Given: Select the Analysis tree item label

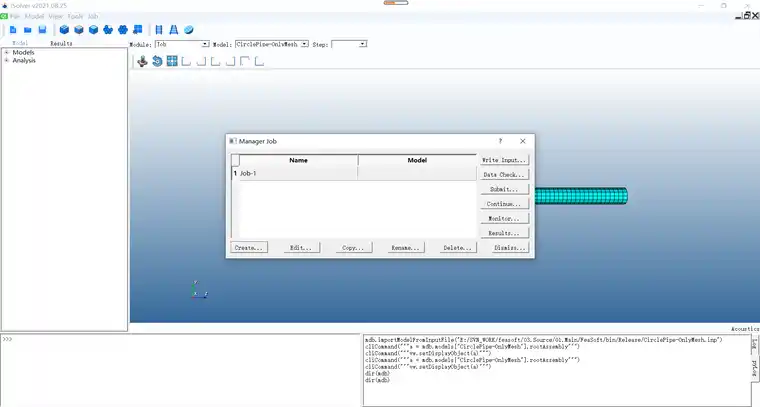Looking at the screenshot, I should tap(24, 61).
